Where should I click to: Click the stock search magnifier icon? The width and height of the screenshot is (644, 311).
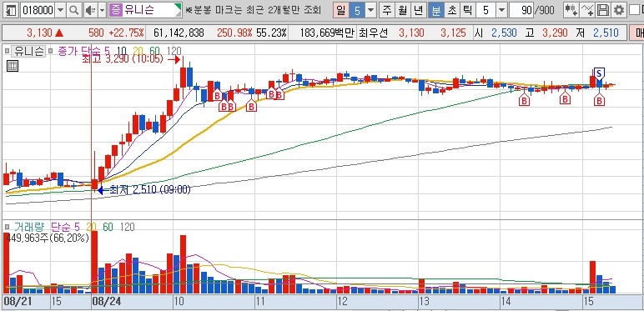[x=74, y=11]
